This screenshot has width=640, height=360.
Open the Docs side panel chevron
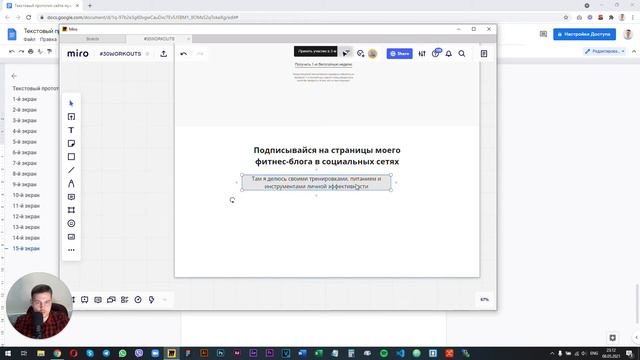(636, 338)
